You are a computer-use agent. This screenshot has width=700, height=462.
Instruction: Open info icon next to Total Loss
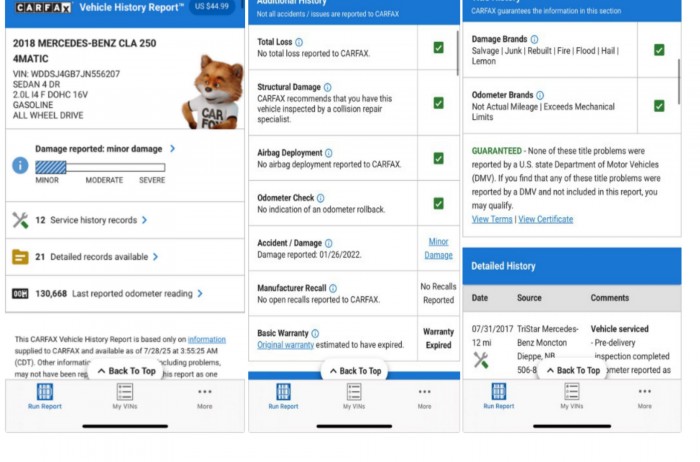pos(299,42)
